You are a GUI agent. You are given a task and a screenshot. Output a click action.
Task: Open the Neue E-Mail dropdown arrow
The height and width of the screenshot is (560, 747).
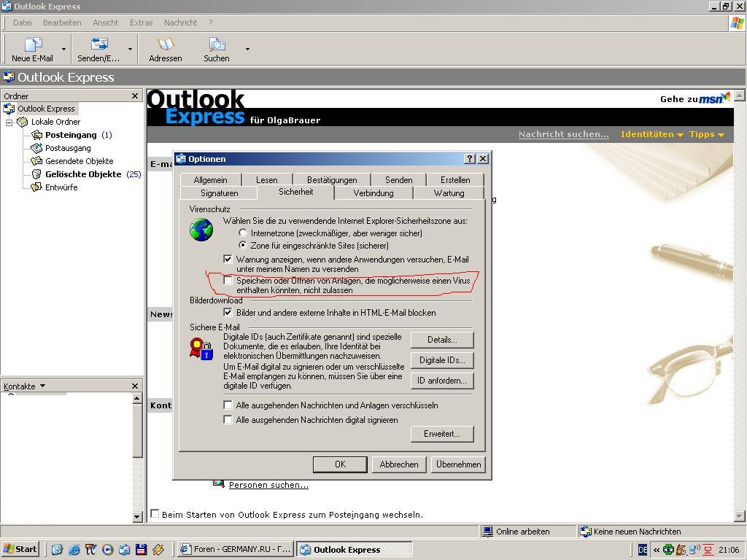tap(64, 49)
